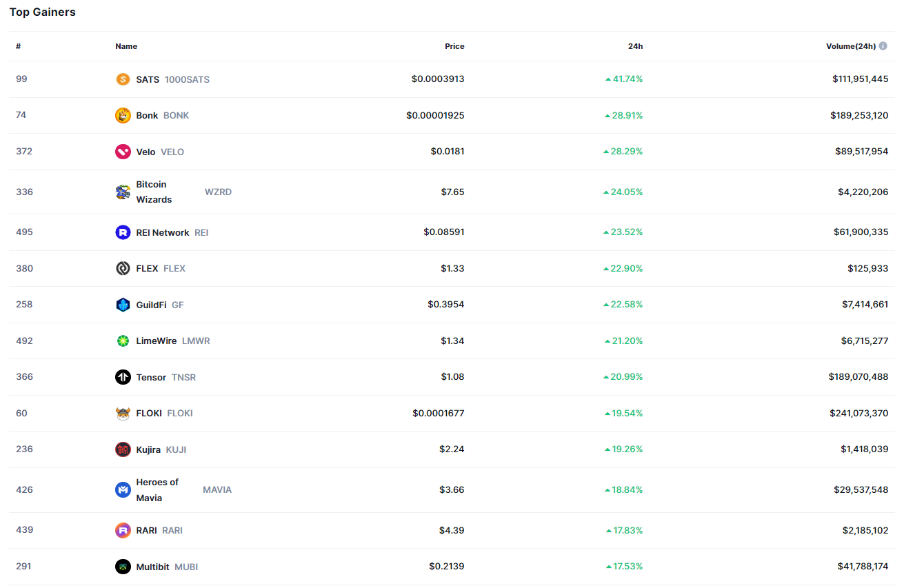Image resolution: width=924 pixels, height=588 pixels.
Task: Click the SATS coin logo icon
Action: tap(123, 79)
